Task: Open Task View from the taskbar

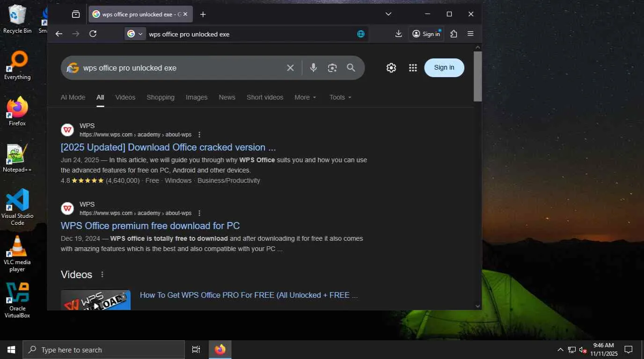Action: coord(196,350)
